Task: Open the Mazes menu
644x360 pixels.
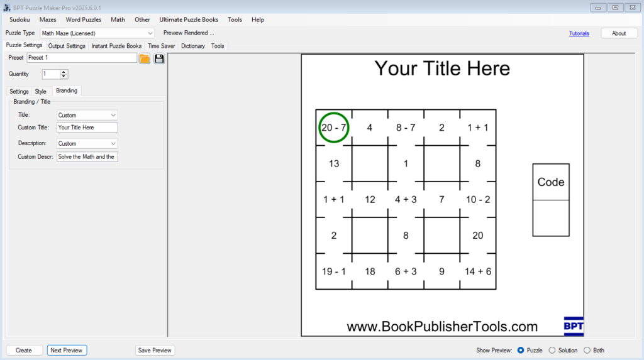Action: [x=48, y=19]
